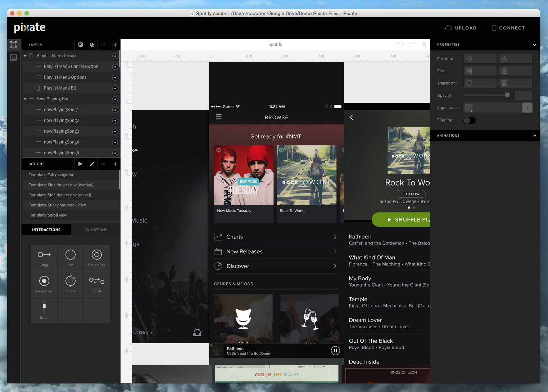
Task: Select the Rotate interaction icon
Action: click(x=71, y=281)
